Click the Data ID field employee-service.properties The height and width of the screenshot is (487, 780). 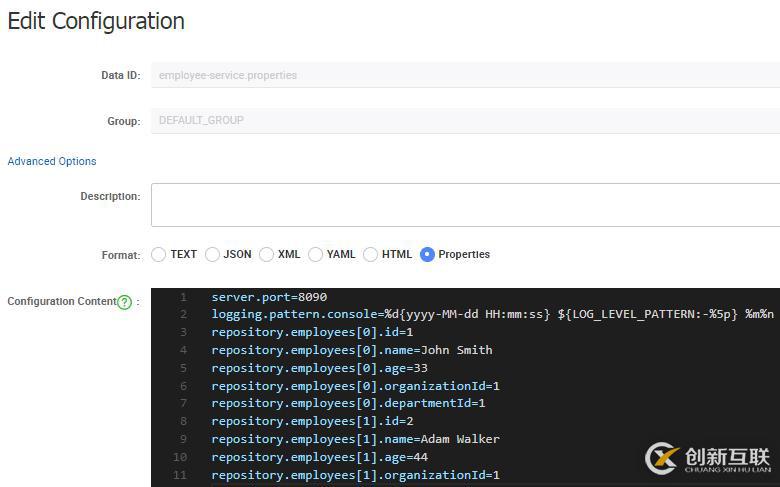(466, 75)
